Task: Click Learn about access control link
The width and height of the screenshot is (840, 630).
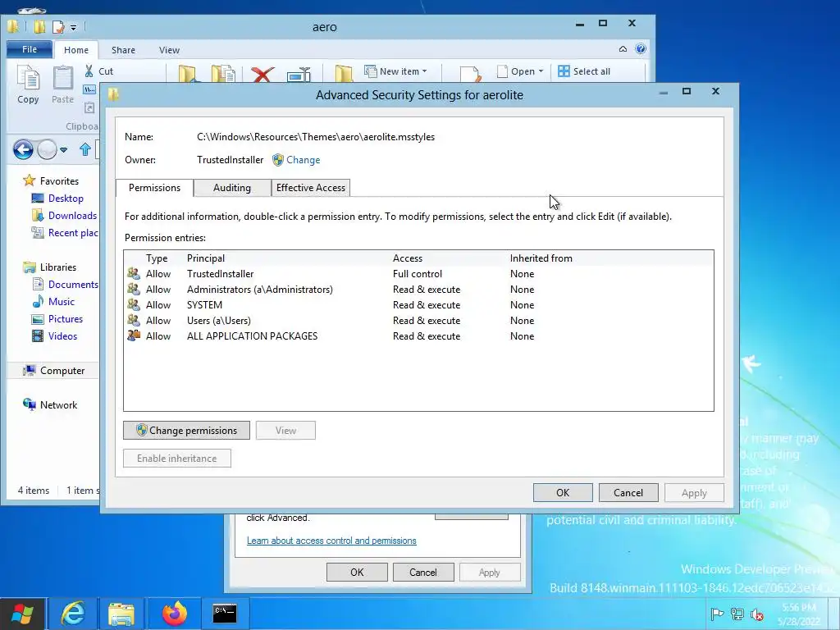Action: click(331, 541)
